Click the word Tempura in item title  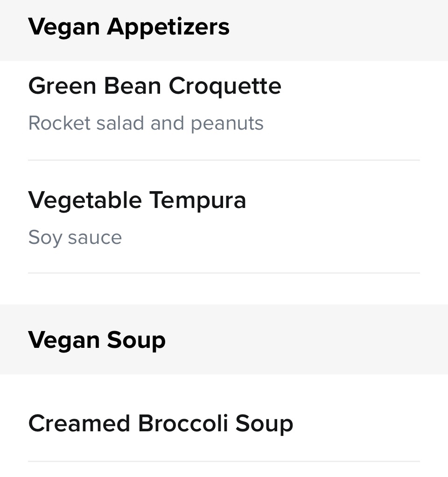point(197,200)
